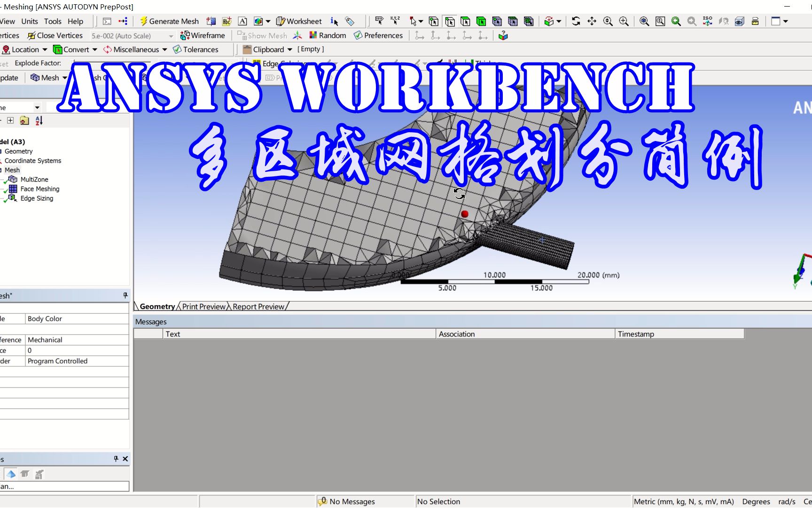Click the Look At face icon

coord(724,21)
